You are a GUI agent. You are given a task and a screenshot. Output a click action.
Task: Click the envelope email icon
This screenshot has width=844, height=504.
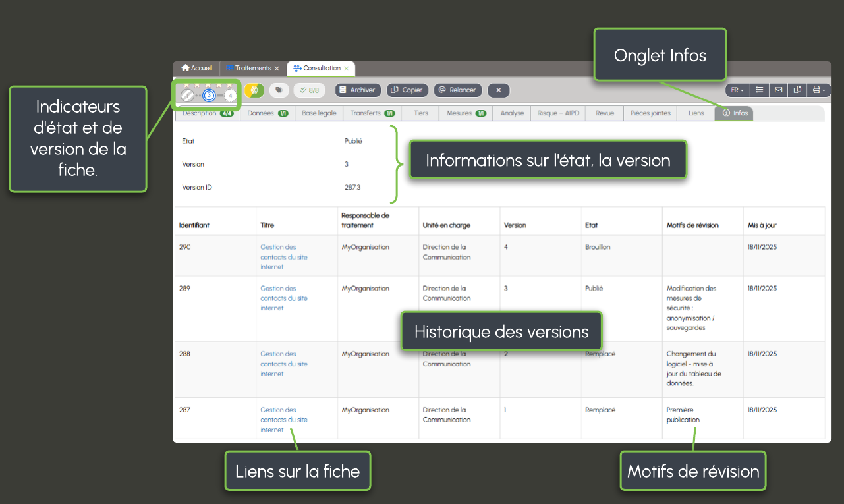click(x=778, y=90)
